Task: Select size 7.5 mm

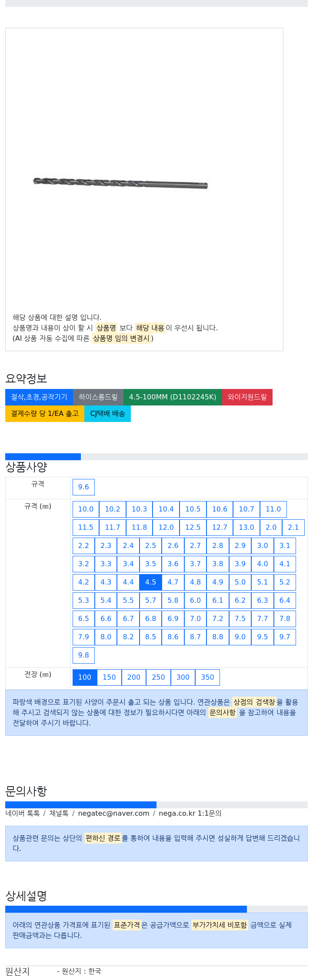Action: click(240, 619)
